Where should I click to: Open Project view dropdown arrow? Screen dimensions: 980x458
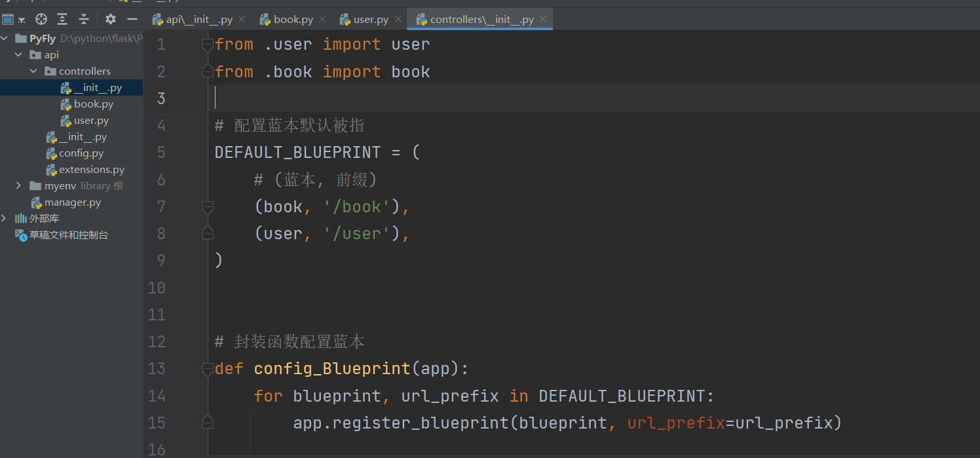[x=22, y=20]
